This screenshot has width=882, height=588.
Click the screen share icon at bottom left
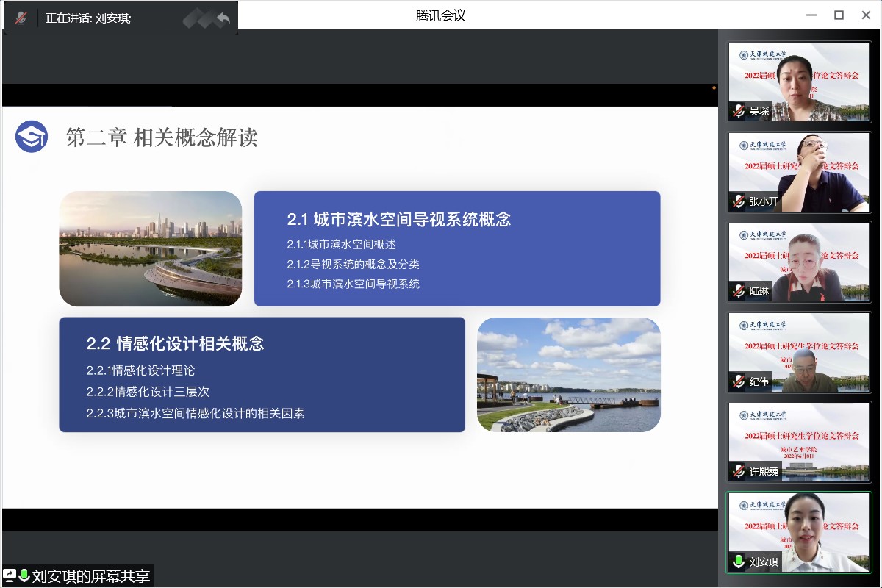point(10,576)
